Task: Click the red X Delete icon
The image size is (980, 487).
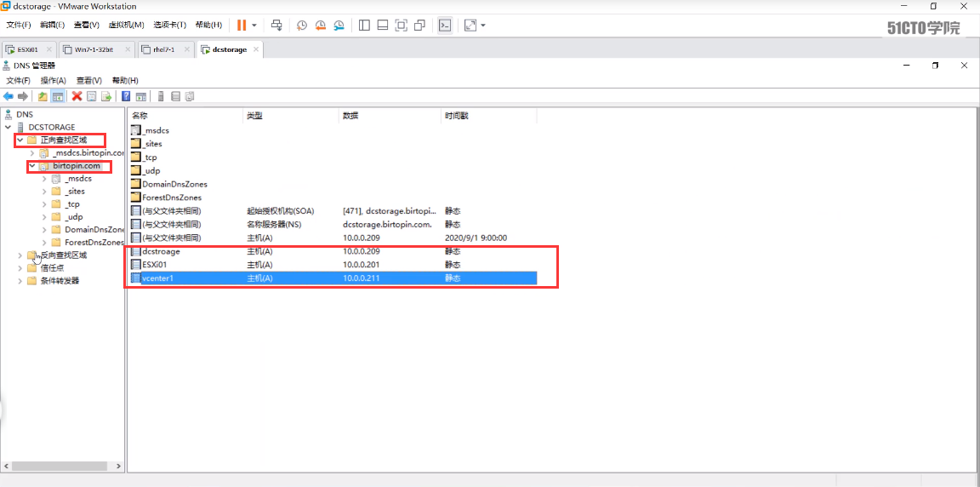Action: tap(77, 96)
